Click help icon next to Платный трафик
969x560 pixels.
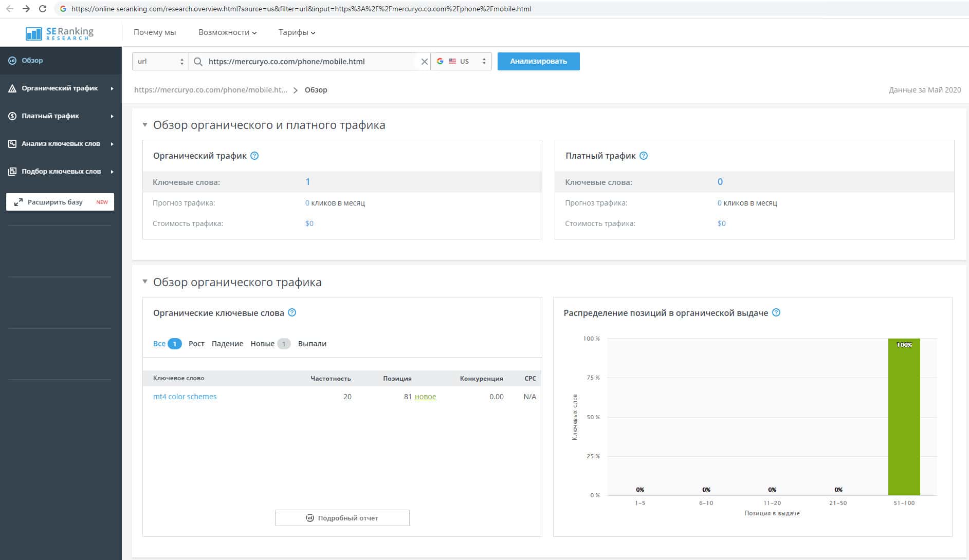pyautogui.click(x=643, y=156)
